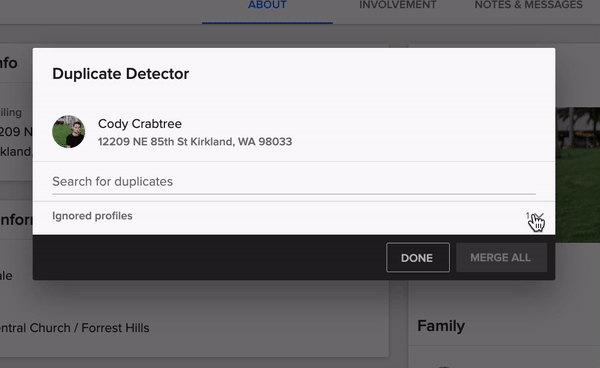Select address 12209 NE 85th St Kirkland
Image resolution: width=600 pixels, height=368 pixels.
click(x=195, y=142)
